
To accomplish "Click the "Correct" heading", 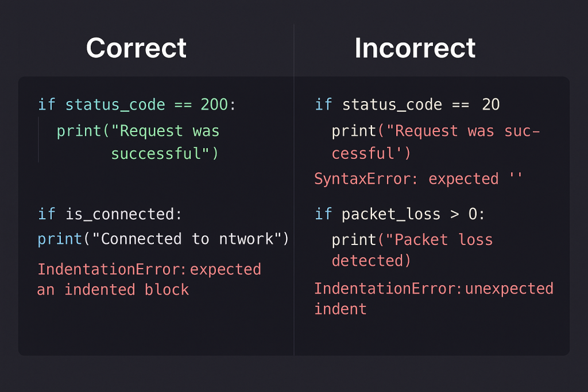I will [x=136, y=48].
